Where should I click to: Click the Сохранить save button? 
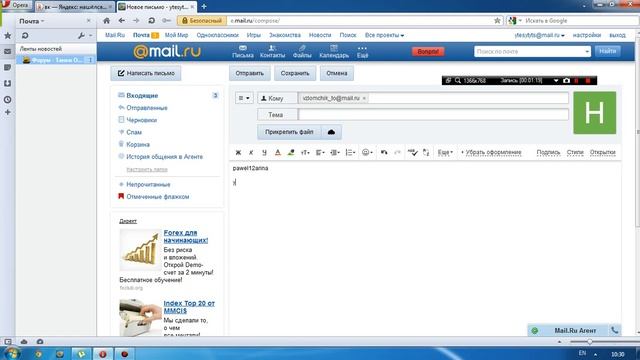point(295,73)
